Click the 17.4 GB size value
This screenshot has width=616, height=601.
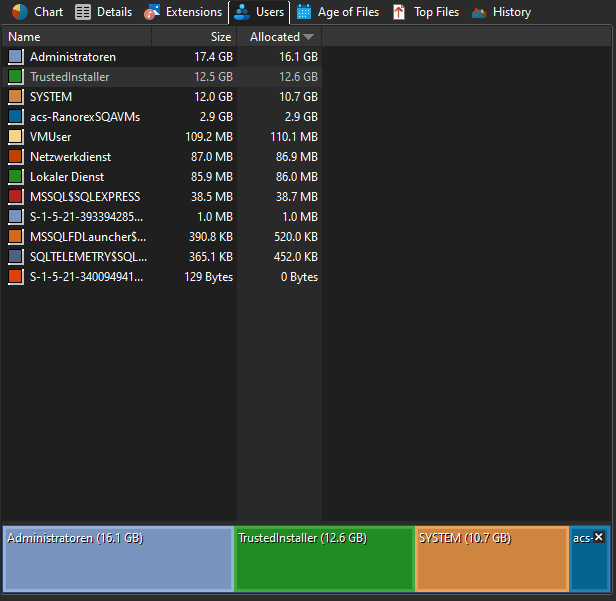tap(213, 57)
